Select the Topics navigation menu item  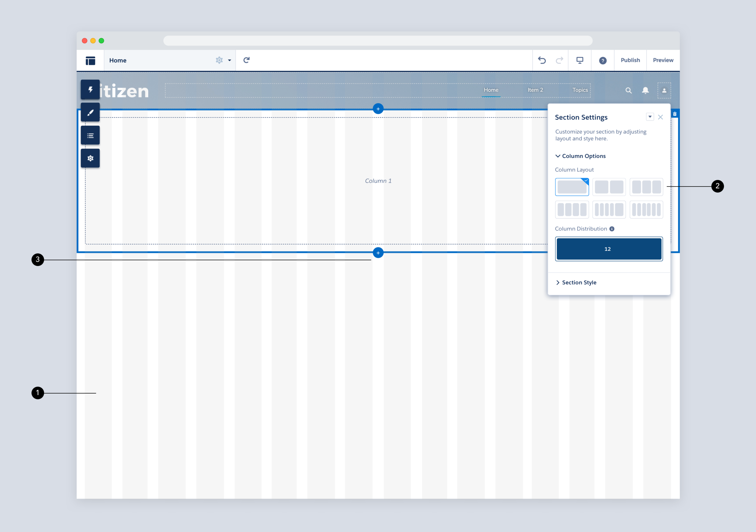580,90
